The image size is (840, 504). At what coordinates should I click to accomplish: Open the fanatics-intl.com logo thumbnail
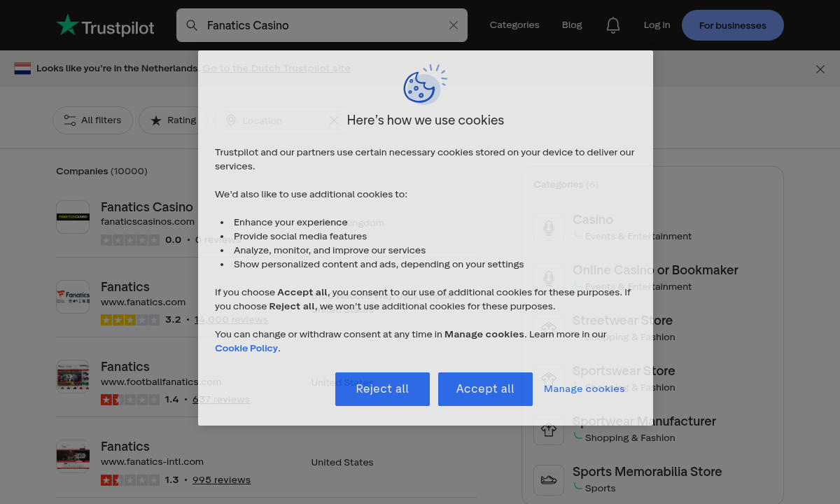point(73,456)
